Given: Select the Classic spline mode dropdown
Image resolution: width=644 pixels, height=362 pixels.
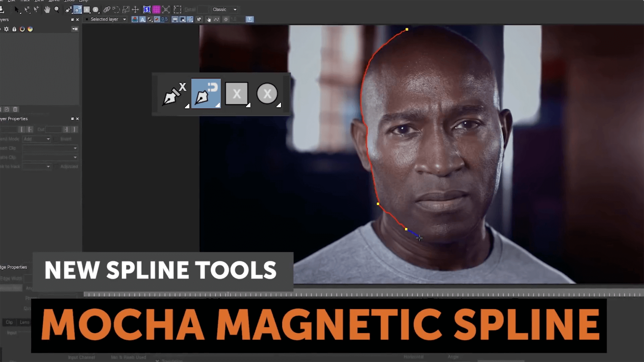Looking at the screenshot, I should tap(223, 9).
